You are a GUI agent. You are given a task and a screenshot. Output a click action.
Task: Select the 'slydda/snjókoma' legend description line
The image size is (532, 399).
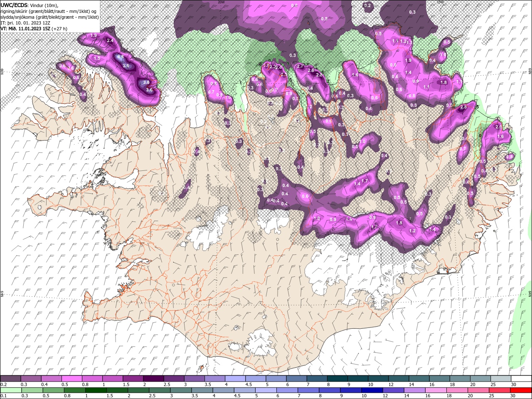pyautogui.click(x=49, y=17)
